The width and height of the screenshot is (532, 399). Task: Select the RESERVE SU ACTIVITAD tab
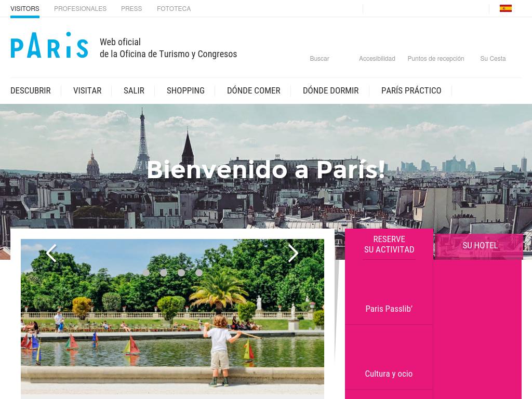click(x=389, y=244)
